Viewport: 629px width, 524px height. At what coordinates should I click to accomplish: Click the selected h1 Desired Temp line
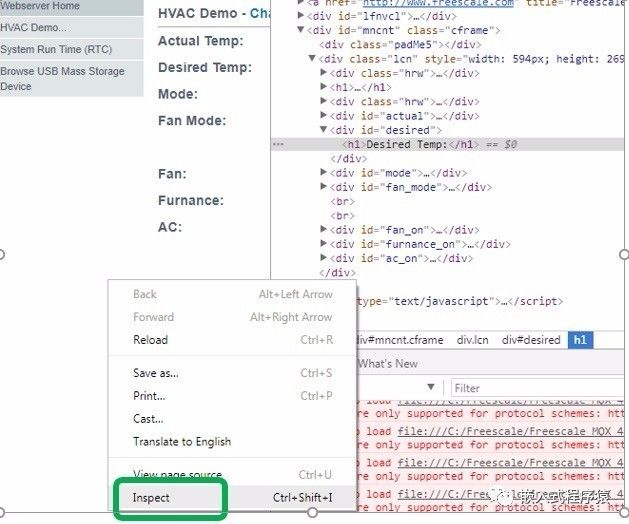click(x=447, y=144)
